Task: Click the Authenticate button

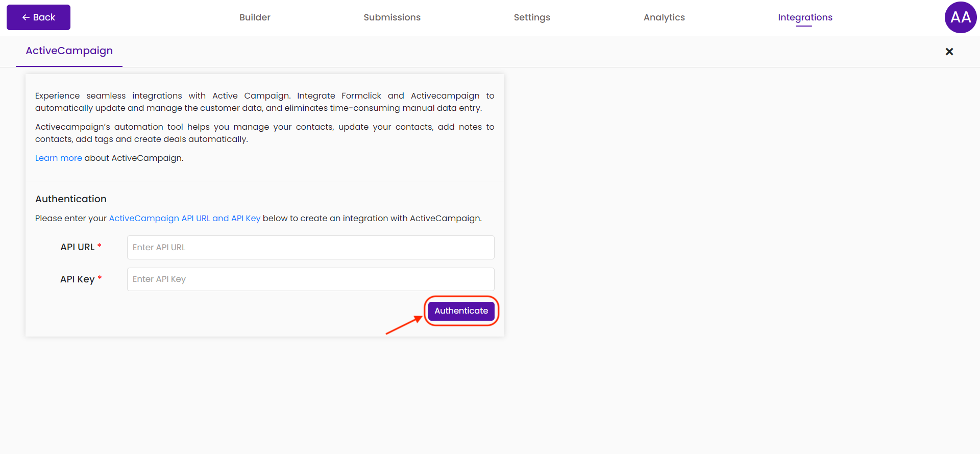Action: point(461,311)
